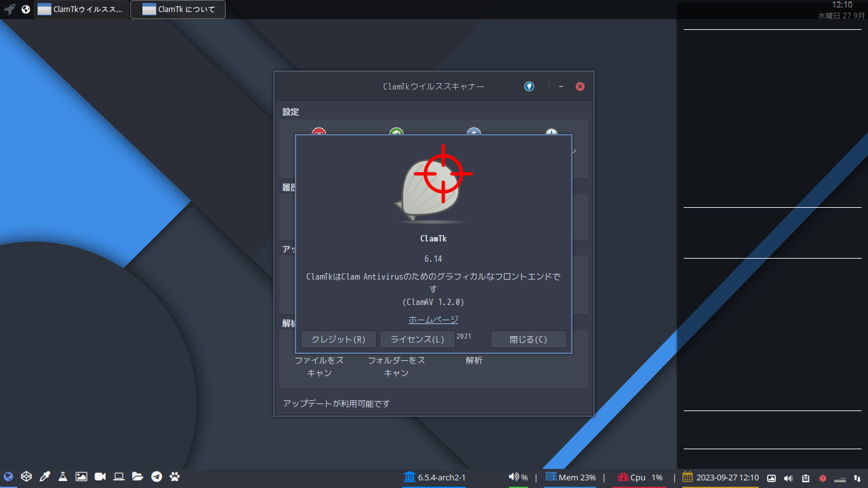Switch to ClamTkウイルスス... taskbar window
Image resolution: width=868 pixels, height=488 pixels.
pos(81,10)
